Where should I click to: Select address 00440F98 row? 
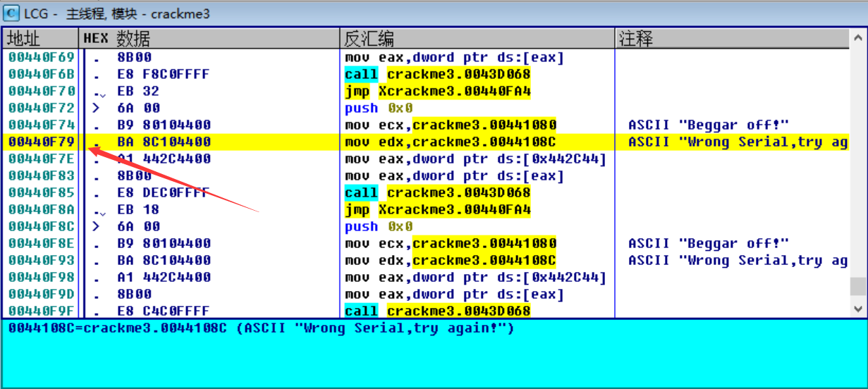click(x=41, y=277)
